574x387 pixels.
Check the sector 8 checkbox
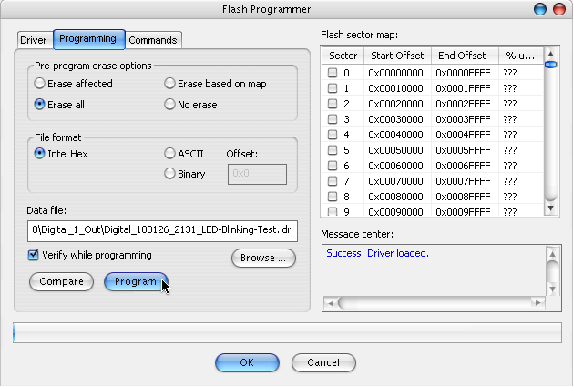point(332,197)
